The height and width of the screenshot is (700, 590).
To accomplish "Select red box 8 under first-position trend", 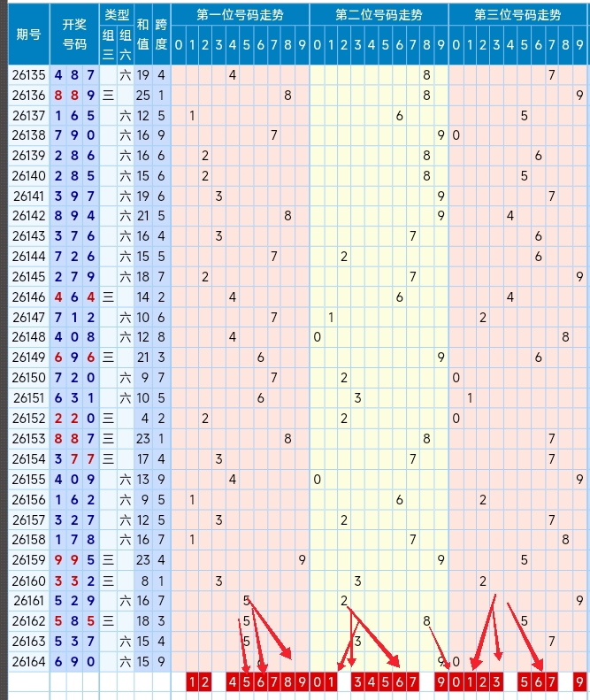I will [287, 681].
